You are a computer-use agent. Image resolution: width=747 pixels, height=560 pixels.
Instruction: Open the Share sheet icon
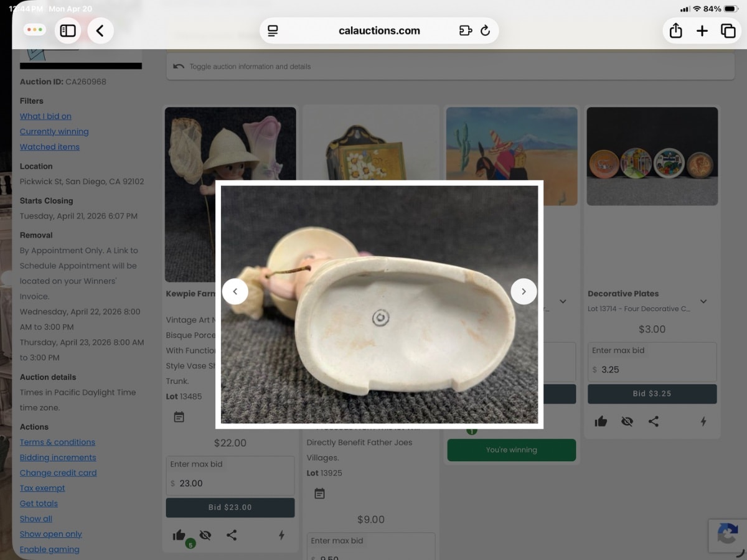pyautogui.click(x=675, y=30)
